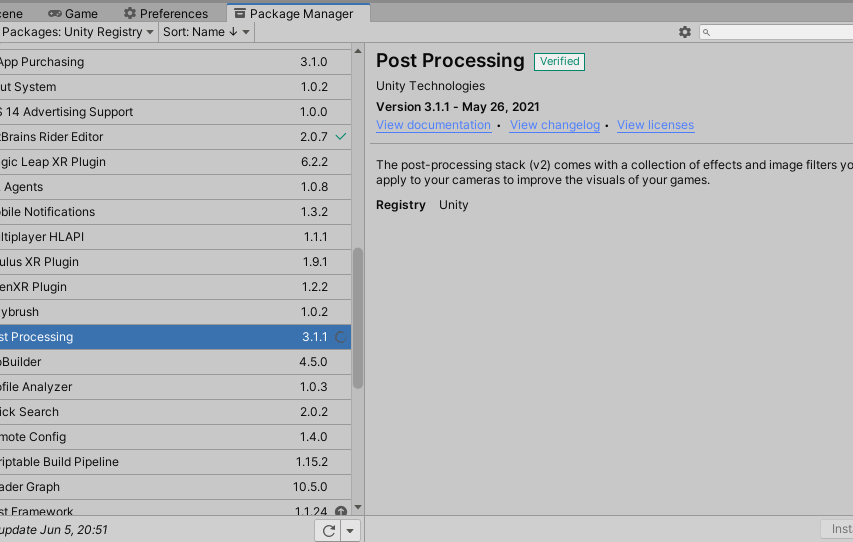Select the Magic Leap XR Plugin package
The width and height of the screenshot is (853, 542).
click(175, 162)
